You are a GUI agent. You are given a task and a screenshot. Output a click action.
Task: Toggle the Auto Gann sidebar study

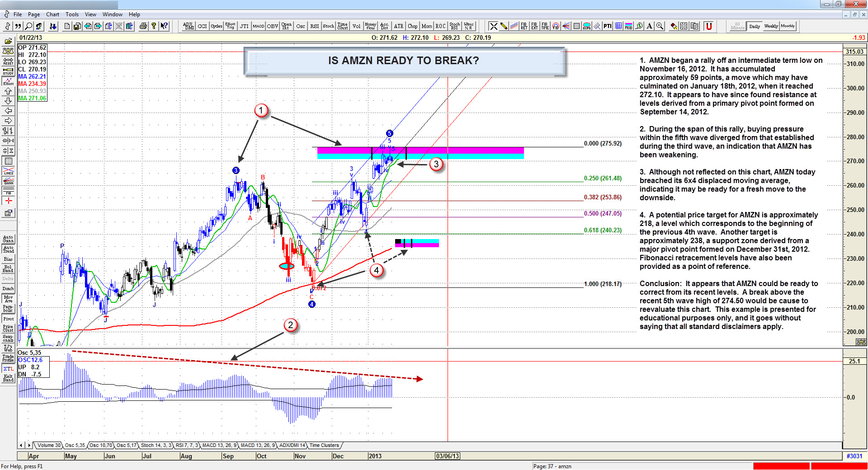pyautogui.click(x=8, y=239)
